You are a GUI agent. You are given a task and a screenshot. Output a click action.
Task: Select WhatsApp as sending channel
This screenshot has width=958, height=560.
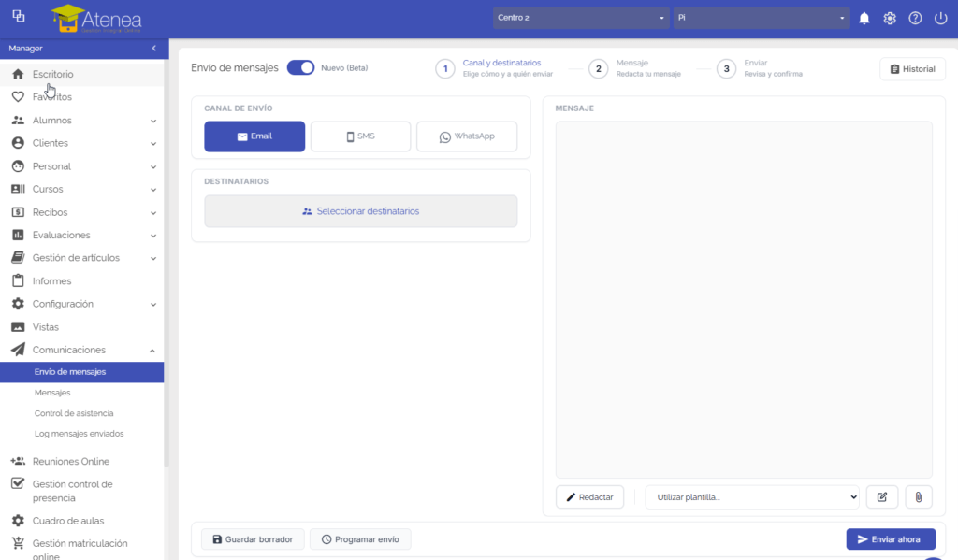pyautogui.click(x=467, y=136)
